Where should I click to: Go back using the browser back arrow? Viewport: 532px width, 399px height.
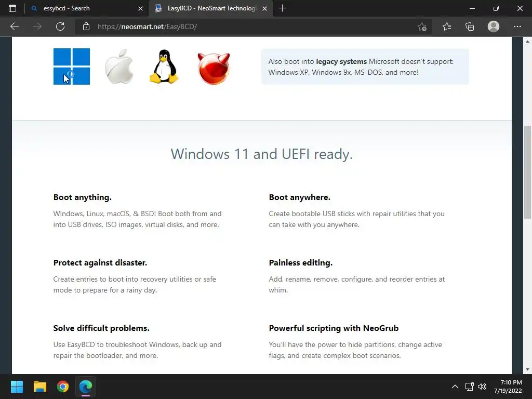(14, 26)
